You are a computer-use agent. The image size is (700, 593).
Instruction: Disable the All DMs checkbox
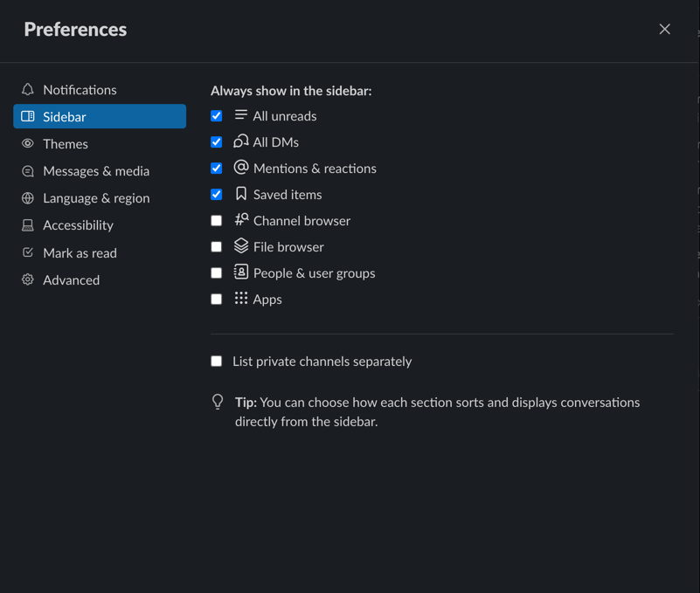click(217, 142)
